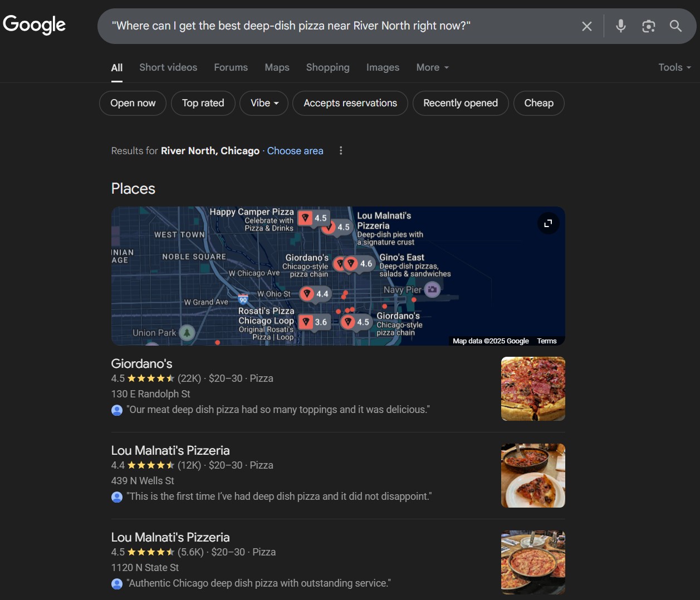Select the All results tab
The width and height of the screenshot is (700, 600).
point(117,67)
